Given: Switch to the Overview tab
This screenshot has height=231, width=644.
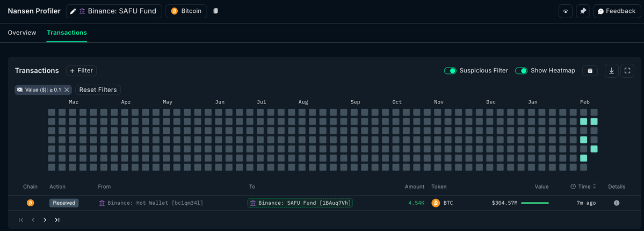Looking at the screenshot, I should pos(22,33).
